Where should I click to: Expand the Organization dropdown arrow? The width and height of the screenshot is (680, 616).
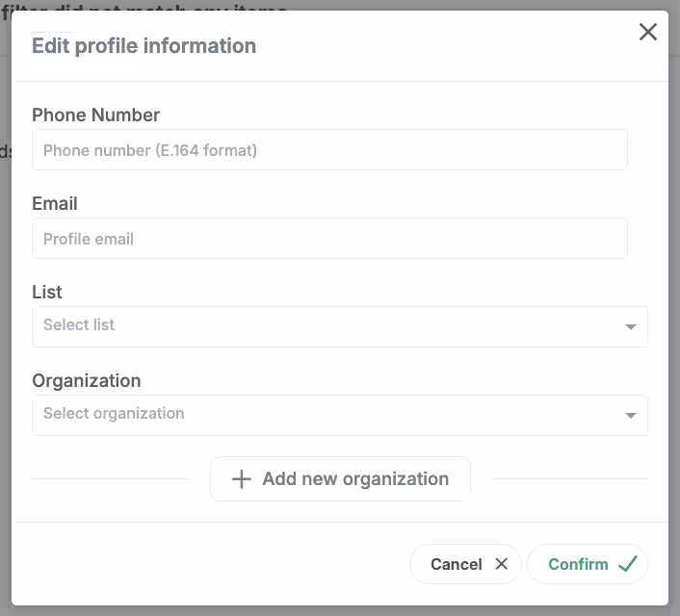tap(631, 415)
